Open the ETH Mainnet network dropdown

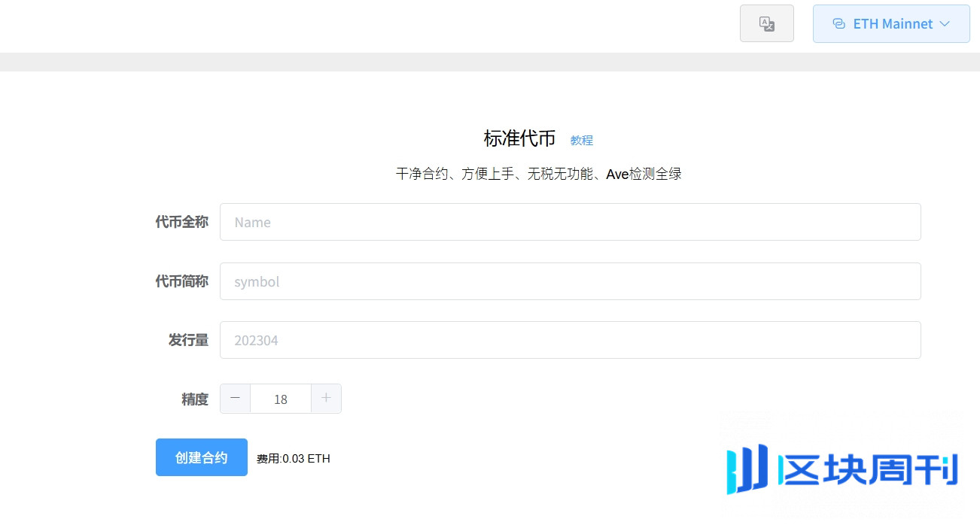click(891, 24)
